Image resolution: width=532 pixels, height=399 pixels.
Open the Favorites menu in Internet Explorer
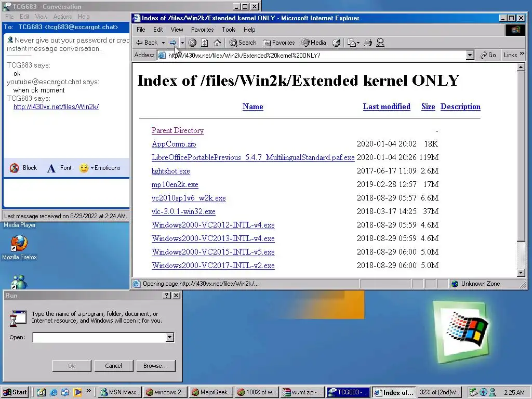click(202, 30)
